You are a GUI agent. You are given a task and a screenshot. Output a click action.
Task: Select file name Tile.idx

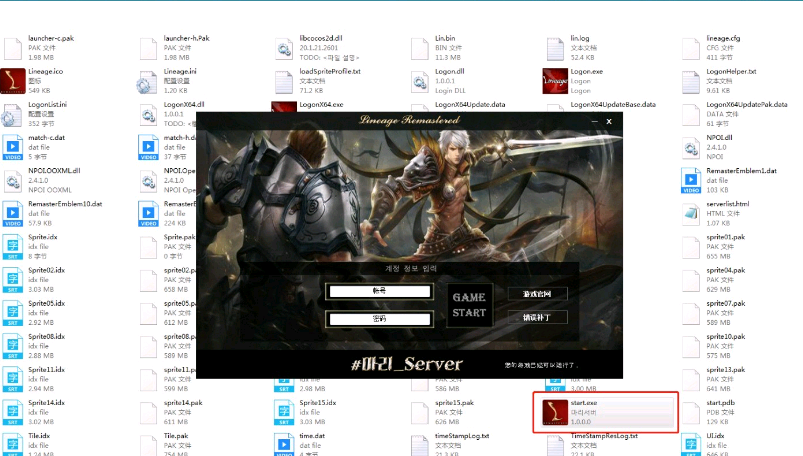[x=39, y=436]
